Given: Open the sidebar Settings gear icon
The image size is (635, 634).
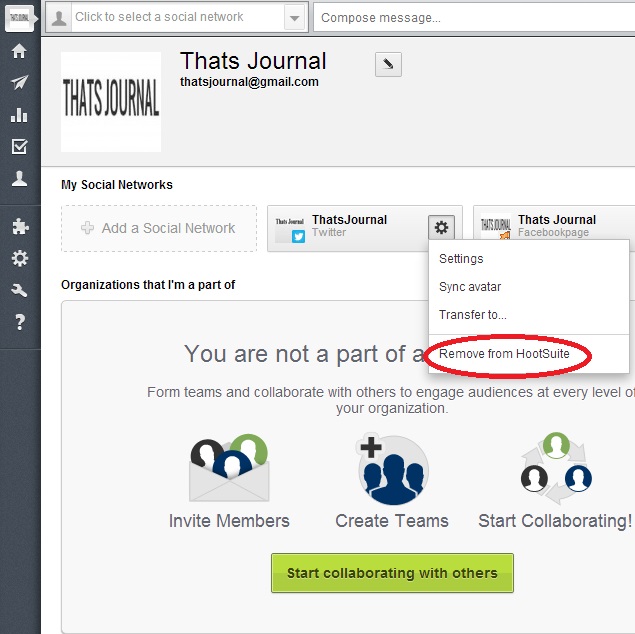Looking at the screenshot, I should point(19,258).
